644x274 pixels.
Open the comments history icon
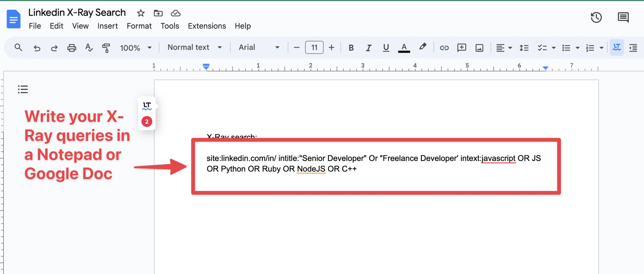(623, 18)
